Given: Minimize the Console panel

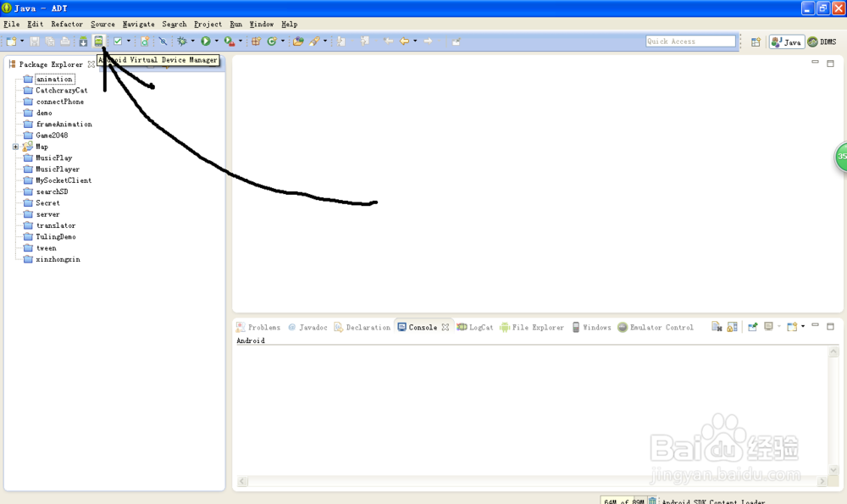Looking at the screenshot, I should [815, 325].
